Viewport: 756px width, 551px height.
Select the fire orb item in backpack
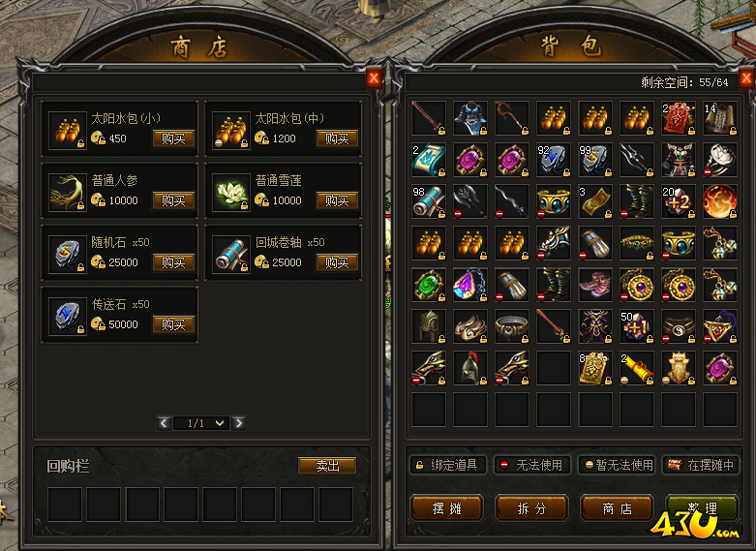pos(719,201)
